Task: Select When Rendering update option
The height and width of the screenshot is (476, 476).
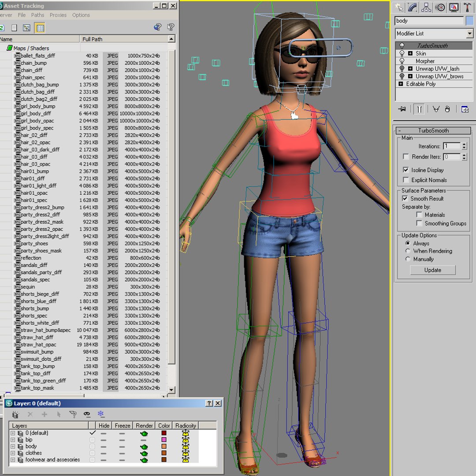Action: (x=408, y=251)
